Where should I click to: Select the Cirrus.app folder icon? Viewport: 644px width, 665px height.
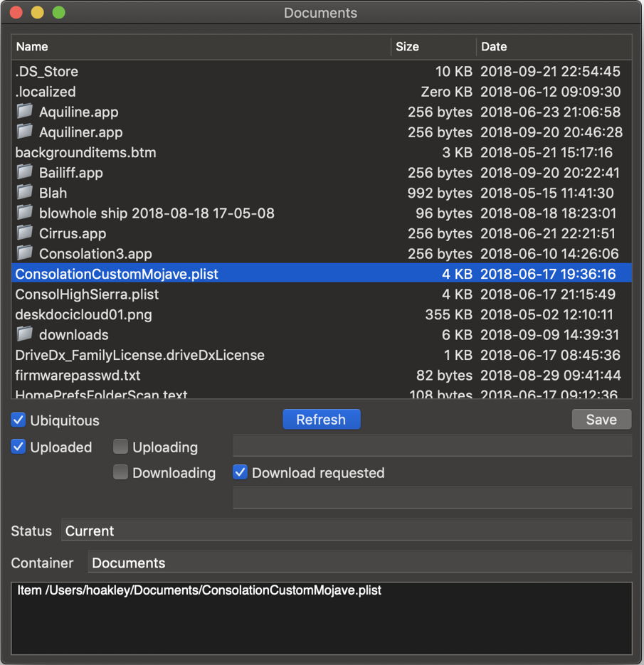[x=25, y=233]
